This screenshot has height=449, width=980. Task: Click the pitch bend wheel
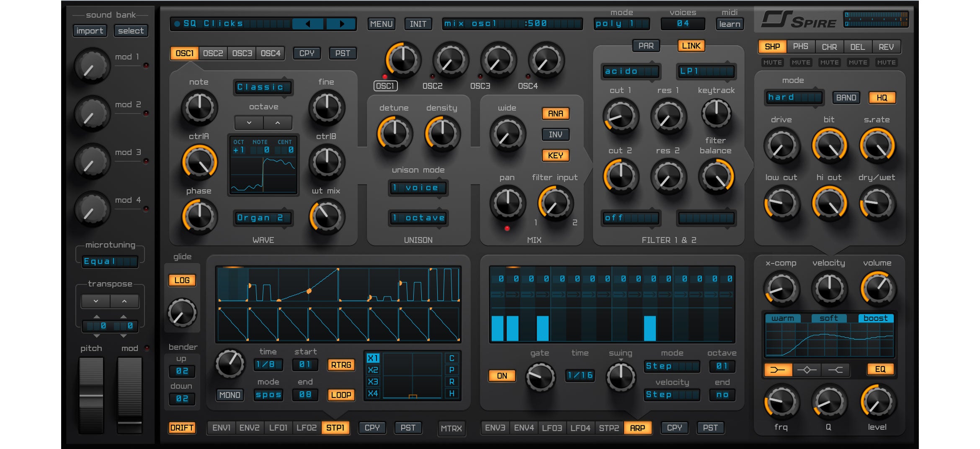(91, 395)
